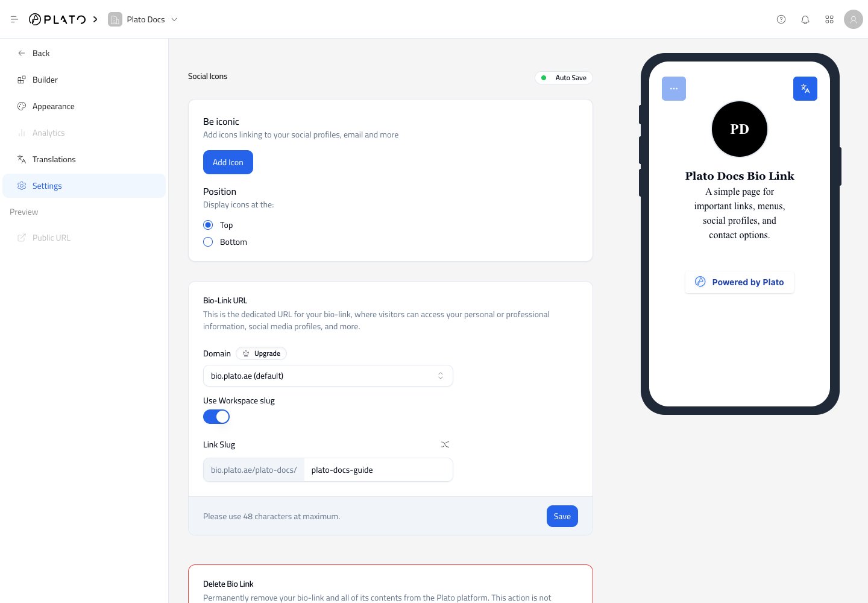This screenshot has height=603, width=868.
Task: Click the 'Bio-Link URL' heading
Action: pos(225,300)
